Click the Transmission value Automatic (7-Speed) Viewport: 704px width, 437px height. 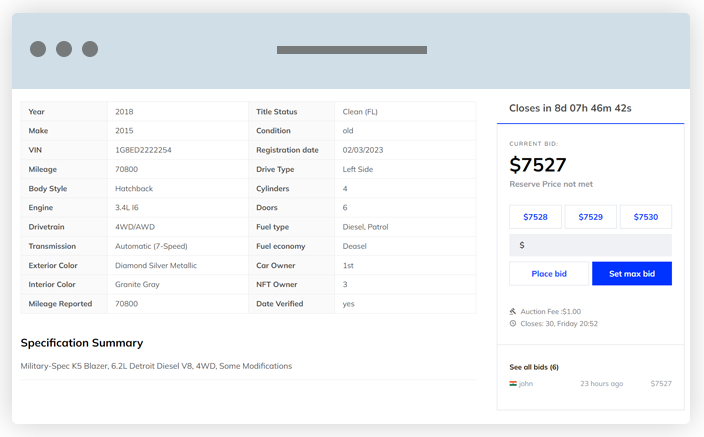pos(151,246)
